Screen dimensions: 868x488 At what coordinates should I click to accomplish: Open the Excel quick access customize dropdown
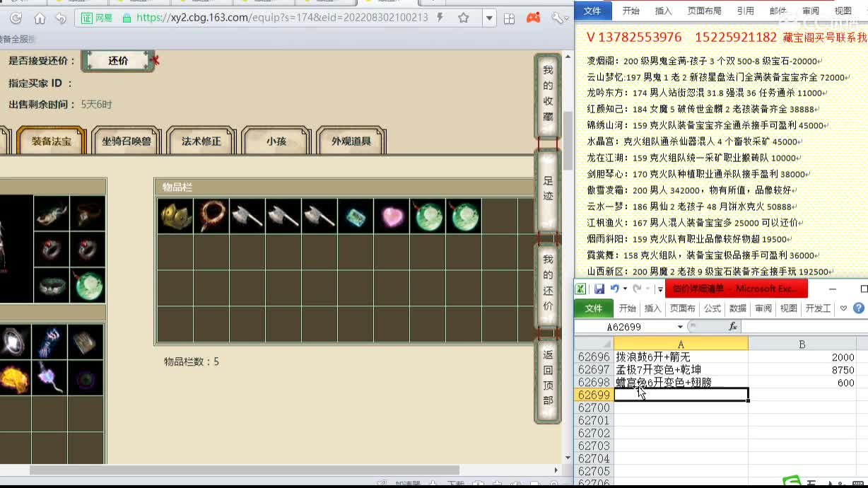(661, 289)
